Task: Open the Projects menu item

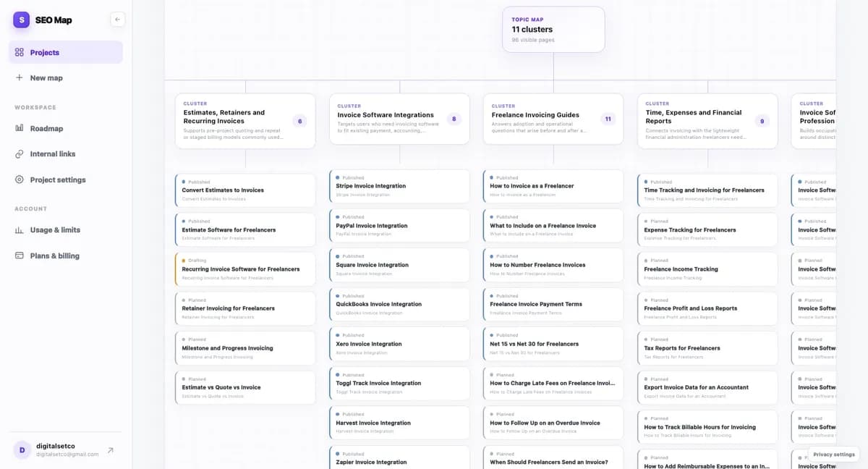Action: click(66, 52)
